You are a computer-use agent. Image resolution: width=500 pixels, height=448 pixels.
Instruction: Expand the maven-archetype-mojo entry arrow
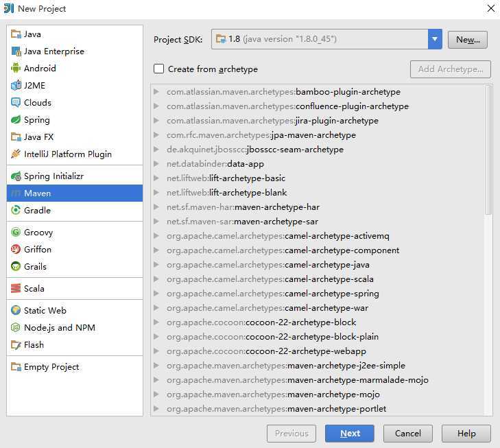(x=157, y=394)
